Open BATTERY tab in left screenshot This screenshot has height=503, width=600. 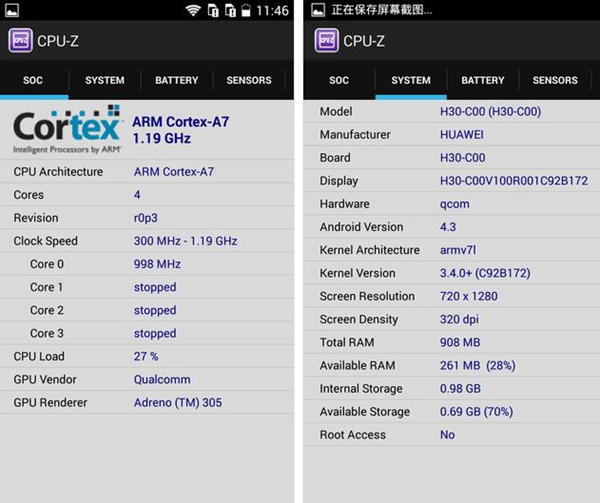(x=177, y=80)
